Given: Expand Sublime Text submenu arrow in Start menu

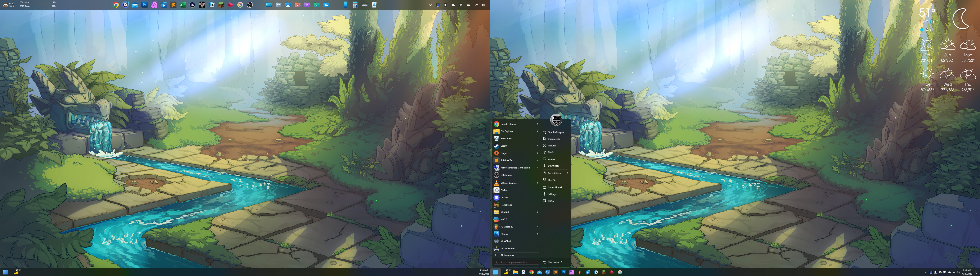Looking at the screenshot, I should coord(537,160).
